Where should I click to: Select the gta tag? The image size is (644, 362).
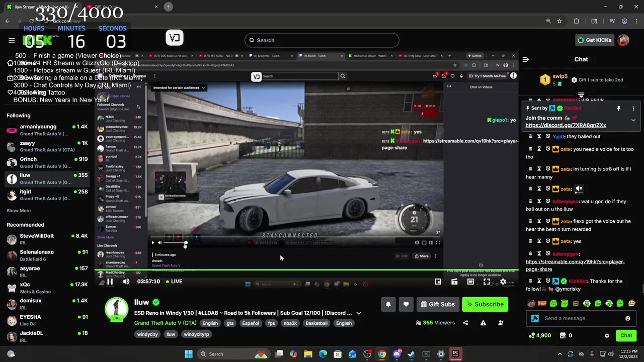tap(230, 323)
